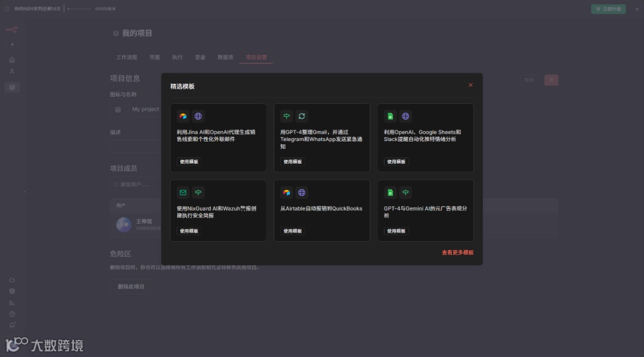Select the 项目设置 tab
The image size is (644, 357).
(256, 57)
